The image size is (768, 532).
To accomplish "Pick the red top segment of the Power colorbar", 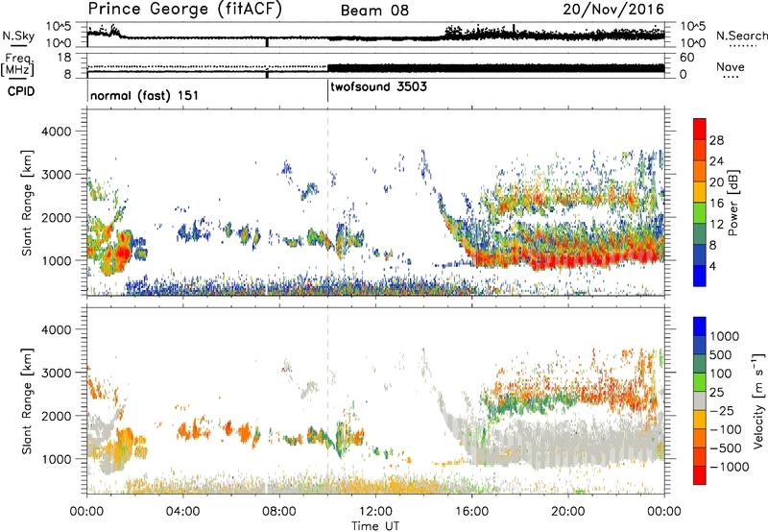I will 700,129.
